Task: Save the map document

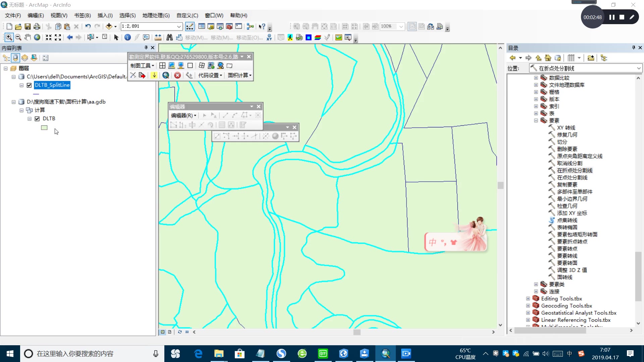Action: coord(28,26)
